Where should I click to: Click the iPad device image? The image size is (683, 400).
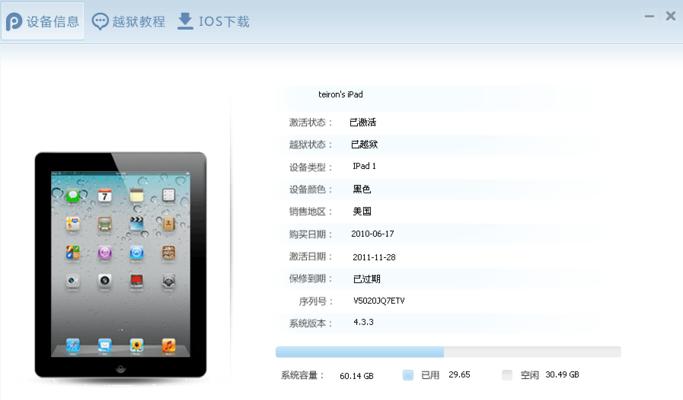click(x=121, y=264)
